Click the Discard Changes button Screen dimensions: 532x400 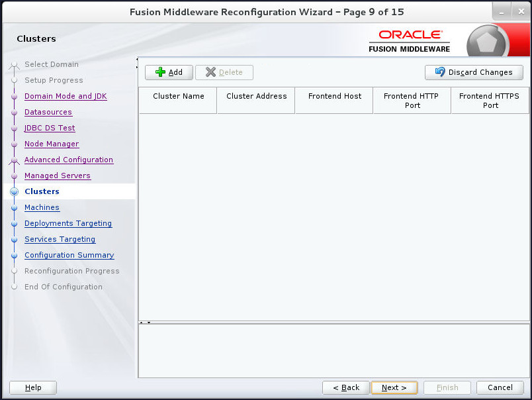point(474,72)
